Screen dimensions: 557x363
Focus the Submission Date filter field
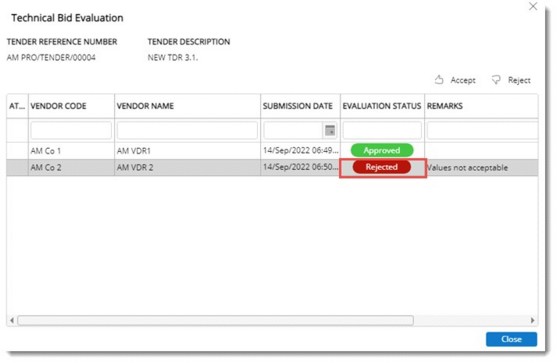pyautogui.click(x=293, y=130)
